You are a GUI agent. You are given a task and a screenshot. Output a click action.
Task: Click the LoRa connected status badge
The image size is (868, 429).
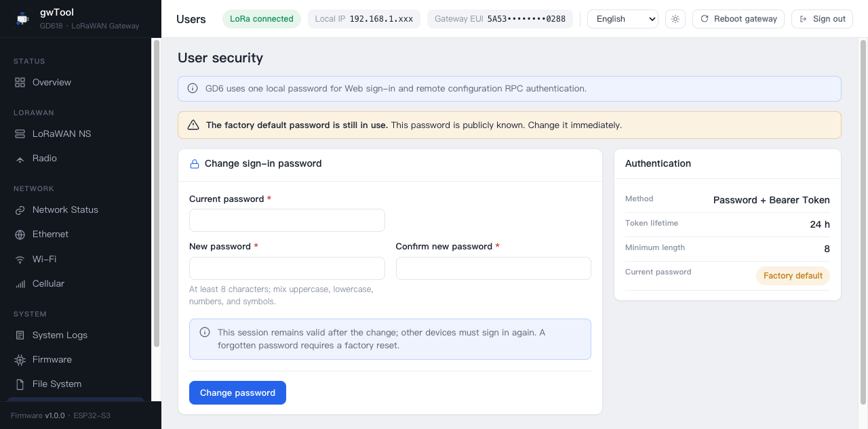coord(262,19)
